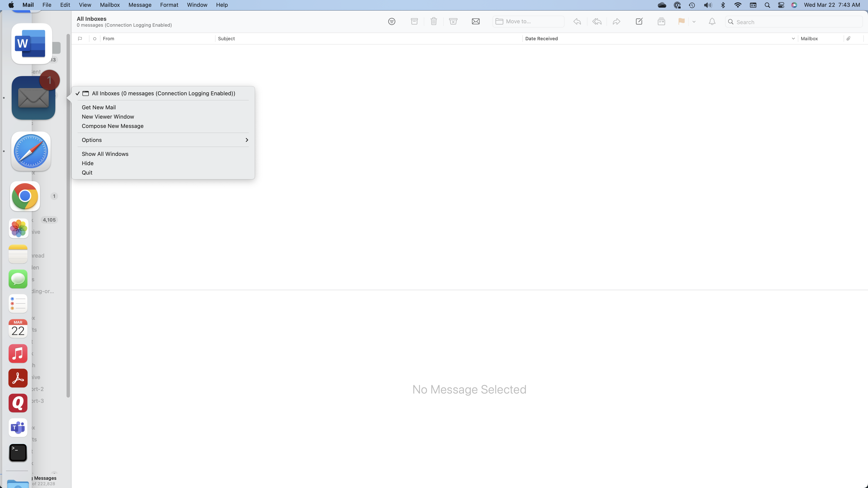
Task: Click the Forward arrow icon
Action: pyautogui.click(x=616, y=22)
